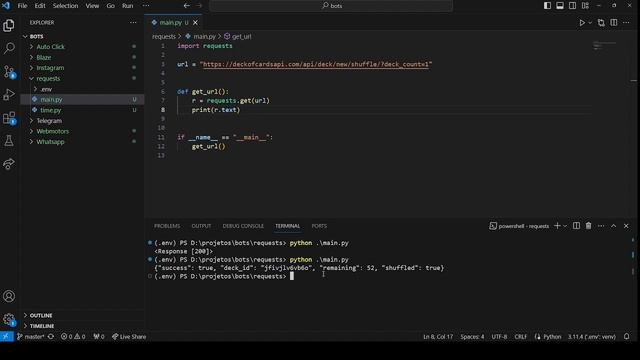Collapse the BOTS root folder
The width and height of the screenshot is (640, 360).
pos(25,36)
